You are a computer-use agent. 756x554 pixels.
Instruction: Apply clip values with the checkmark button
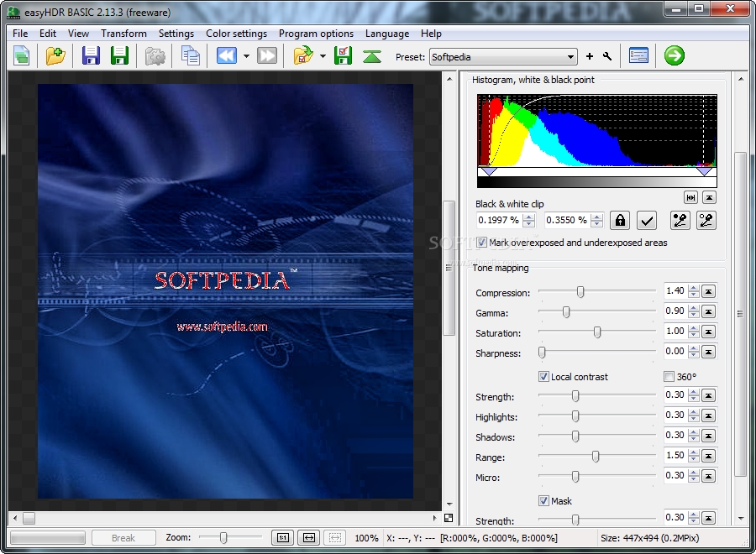tap(647, 221)
